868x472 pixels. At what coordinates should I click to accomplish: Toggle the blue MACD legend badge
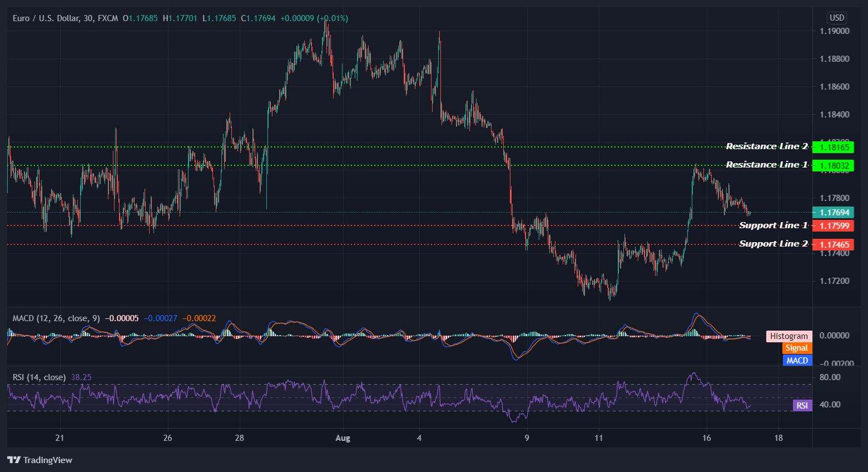point(797,361)
